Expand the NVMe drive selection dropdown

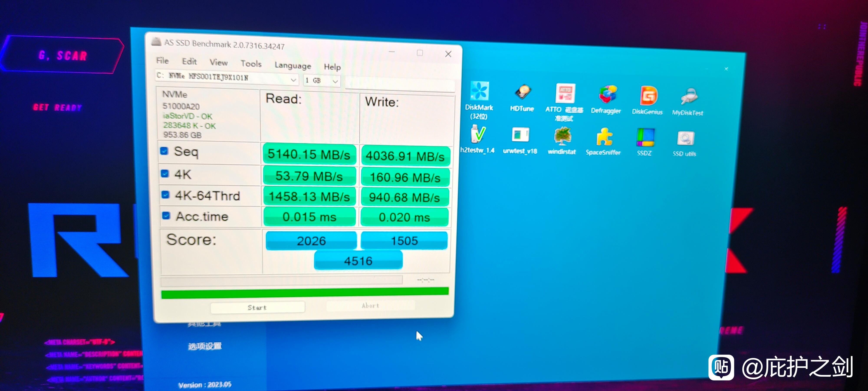(x=293, y=80)
